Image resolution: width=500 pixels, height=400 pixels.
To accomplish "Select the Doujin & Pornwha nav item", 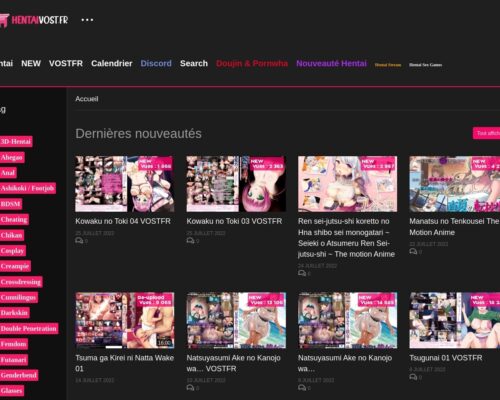I will click(252, 63).
